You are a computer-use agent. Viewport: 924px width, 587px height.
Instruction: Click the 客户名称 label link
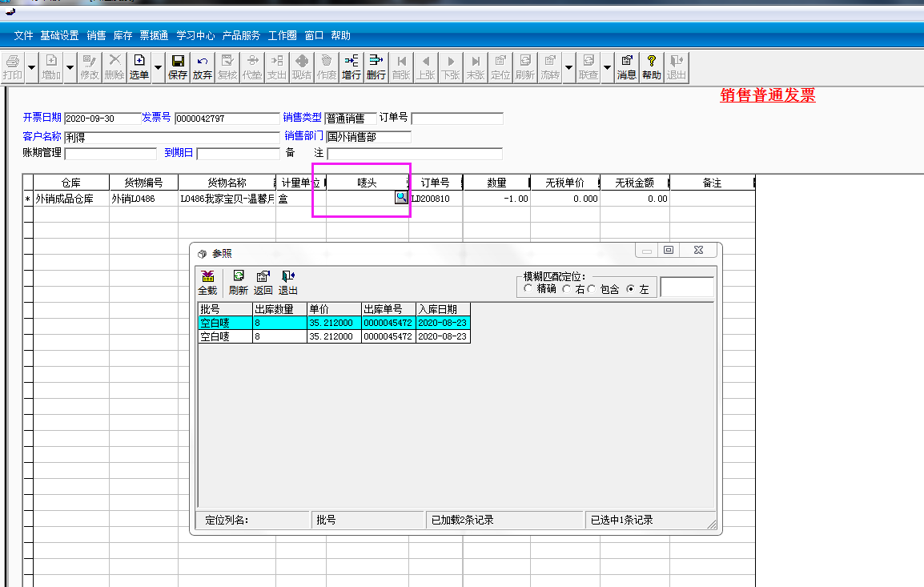tap(42, 136)
